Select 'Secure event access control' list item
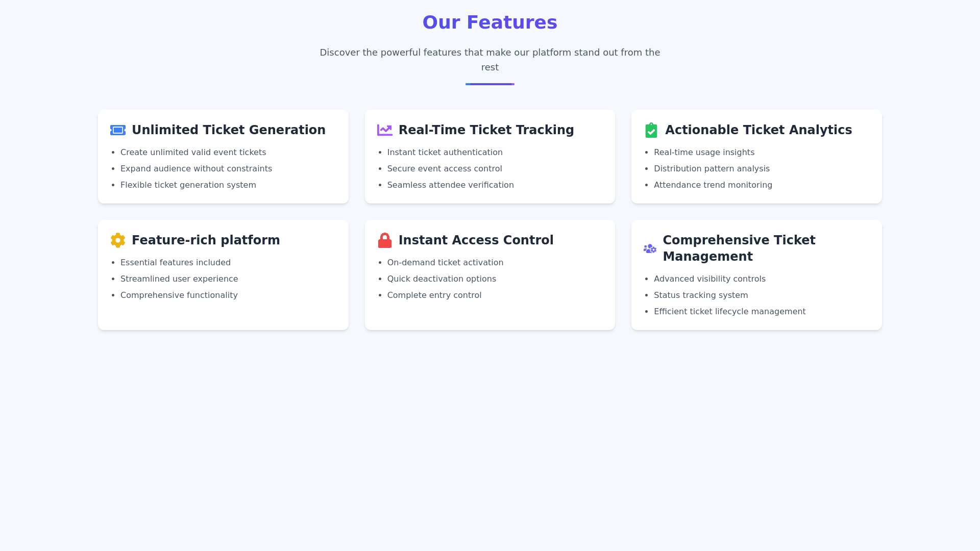This screenshot has height=551, width=980. (444, 169)
